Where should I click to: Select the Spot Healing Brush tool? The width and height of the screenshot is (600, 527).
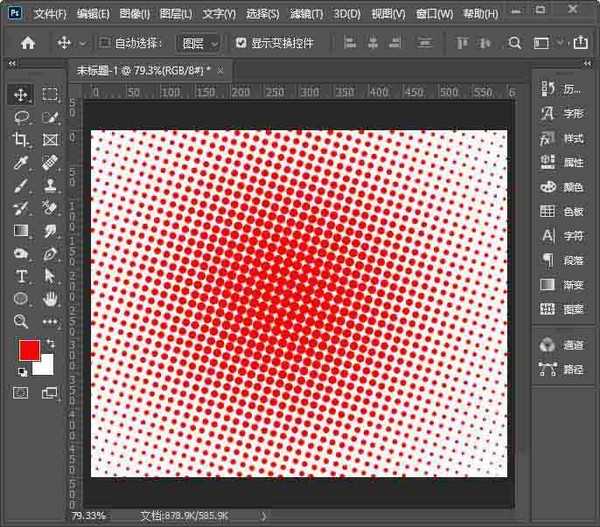click(50, 162)
